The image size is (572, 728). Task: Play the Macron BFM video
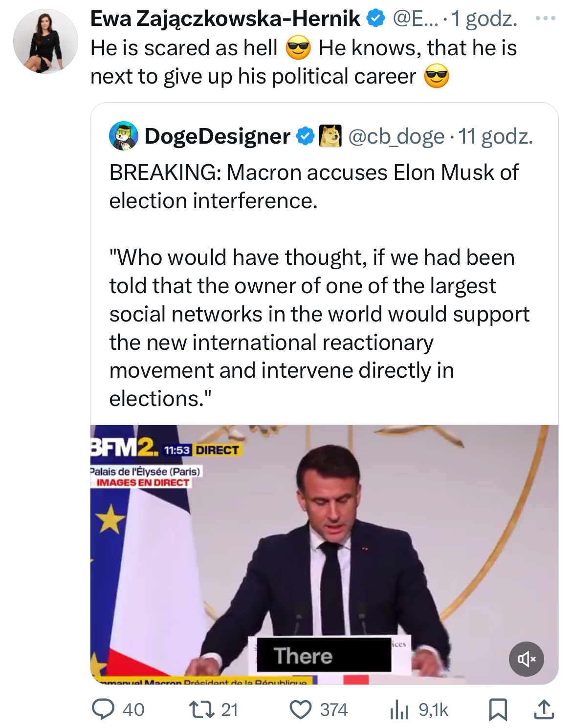[x=324, y=554]
